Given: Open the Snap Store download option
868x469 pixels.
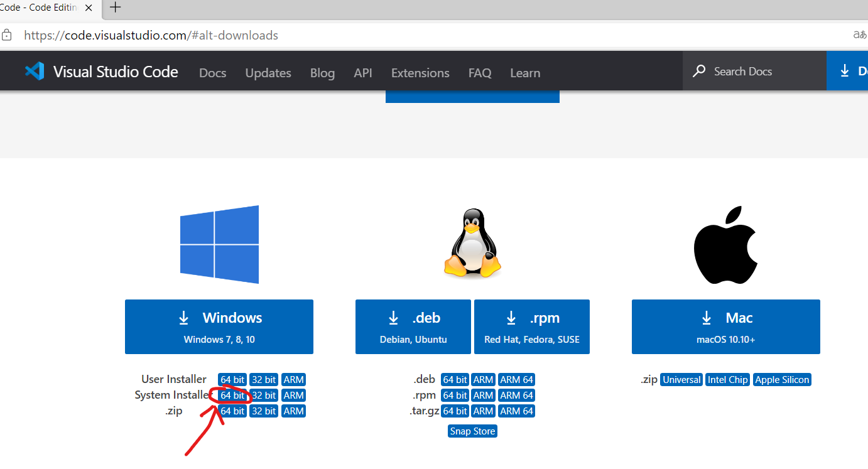Looking at the screenshot, I should (472, 431).
